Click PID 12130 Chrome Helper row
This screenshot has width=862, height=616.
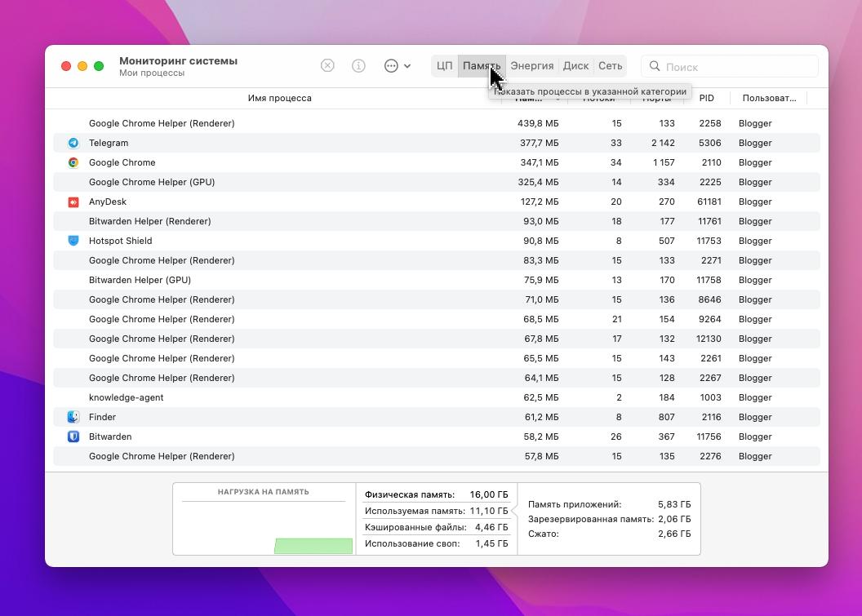709,339
